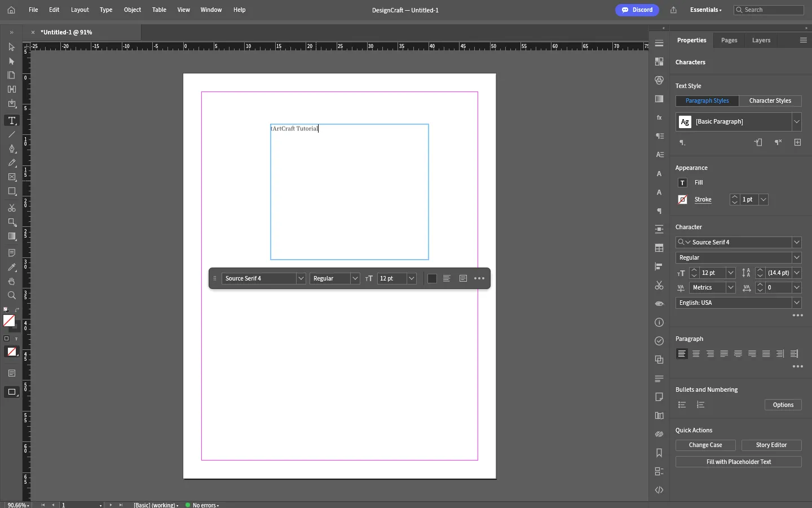Open the Type menu

point(106,10)
